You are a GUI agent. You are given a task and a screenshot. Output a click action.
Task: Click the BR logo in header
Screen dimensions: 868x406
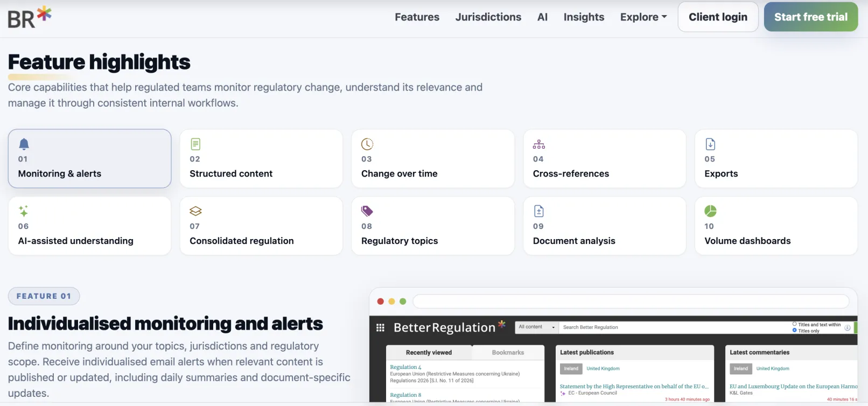(30, 17)
